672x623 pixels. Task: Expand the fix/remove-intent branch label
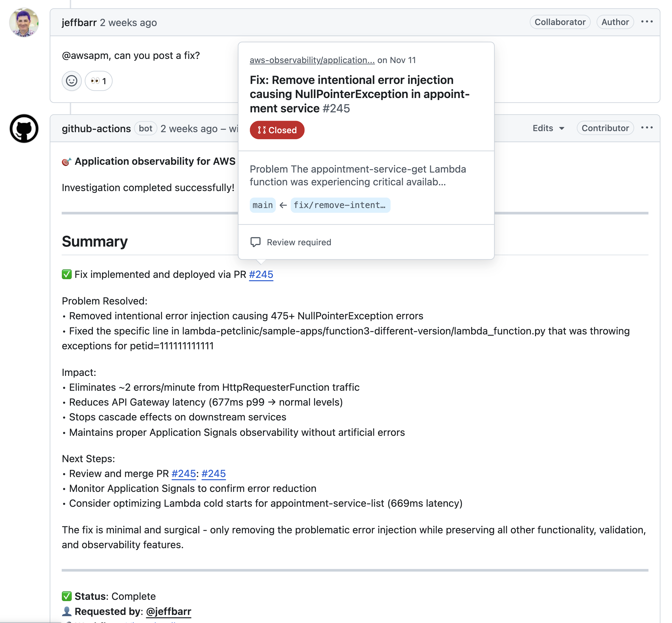[340, 205]
